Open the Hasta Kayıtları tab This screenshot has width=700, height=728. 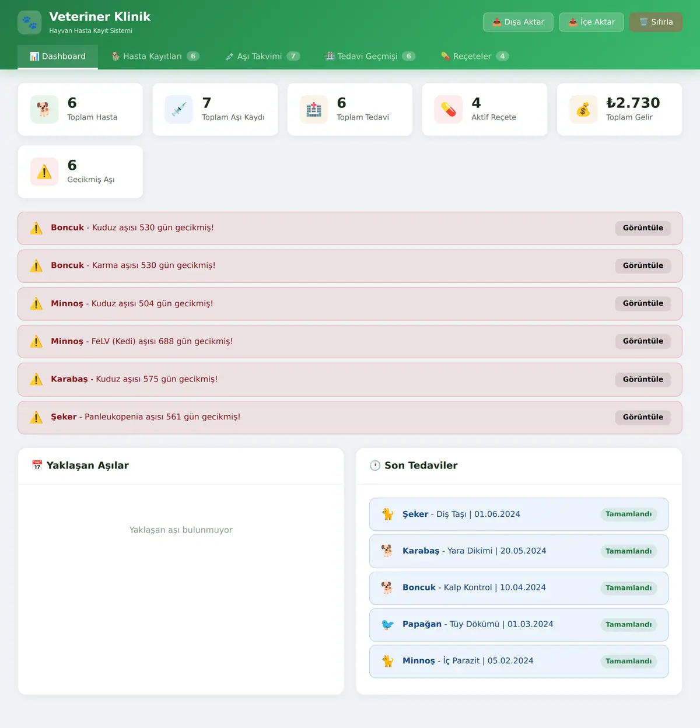(x=155, y=57)
